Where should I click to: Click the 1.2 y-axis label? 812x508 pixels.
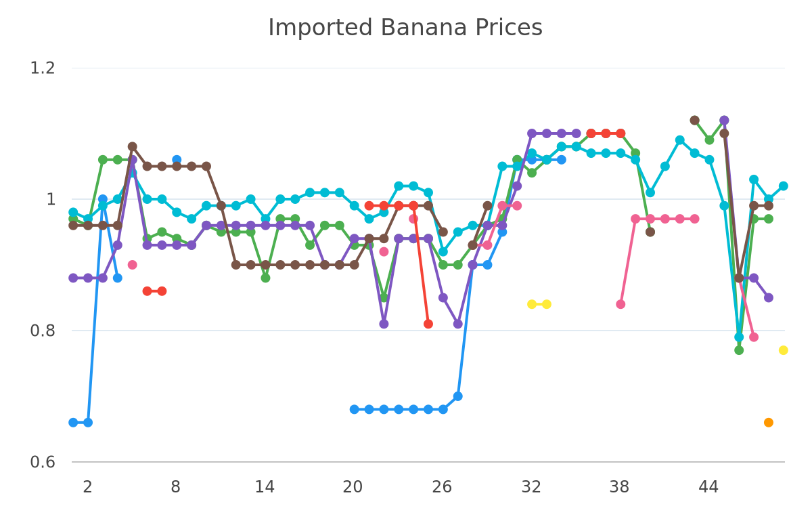pyautogui.click(x=42, y=68)
